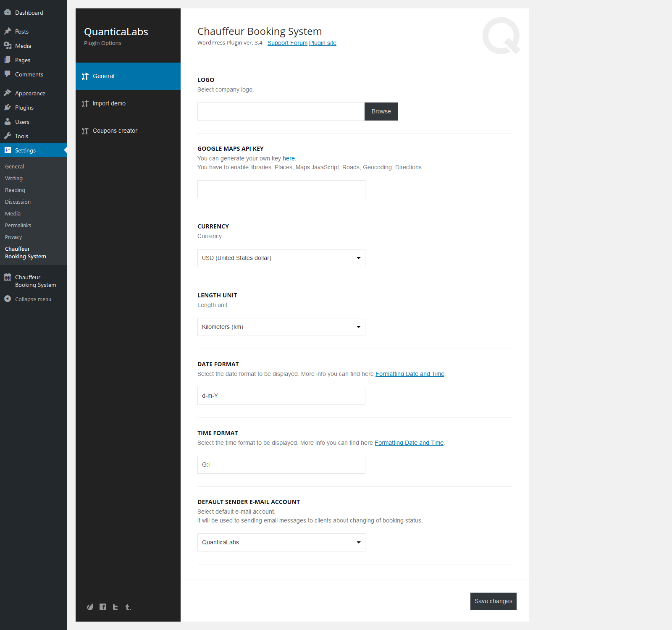
Task: Open the Twitter icon link
Action: pos(115,607)
